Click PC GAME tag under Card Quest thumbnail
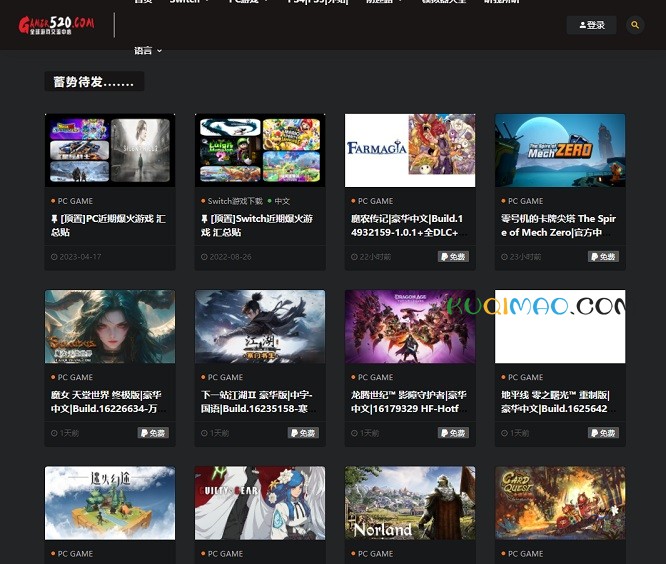This screenshot has height=564, width=666. tap(522, 554)
